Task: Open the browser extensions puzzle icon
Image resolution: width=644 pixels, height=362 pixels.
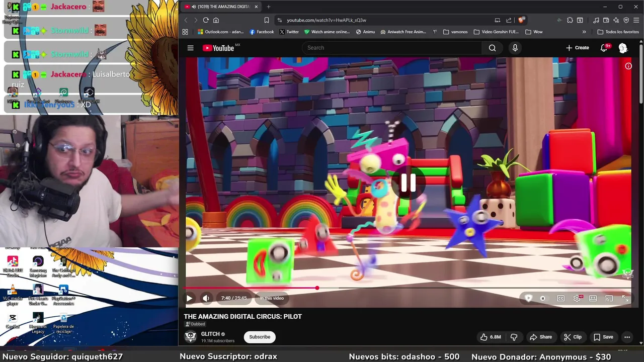Action: 570,20
